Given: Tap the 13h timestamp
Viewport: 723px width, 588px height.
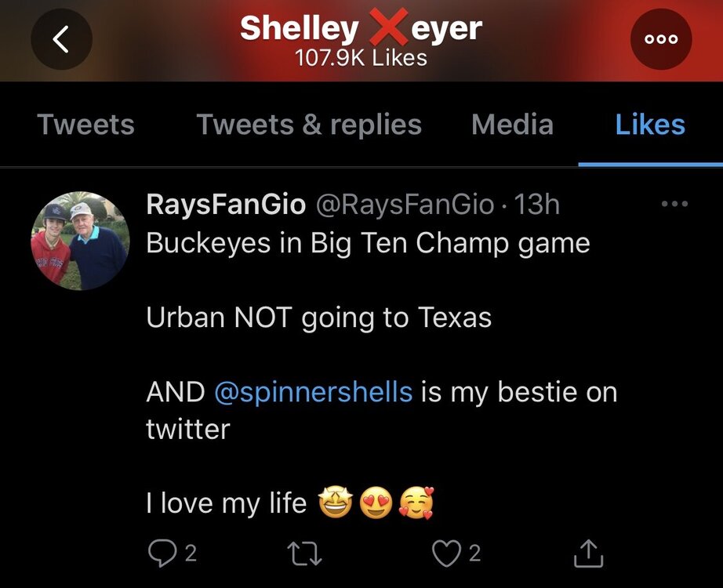Looking at the screenshot, I should pyautogui.click(x=537, y=205).
